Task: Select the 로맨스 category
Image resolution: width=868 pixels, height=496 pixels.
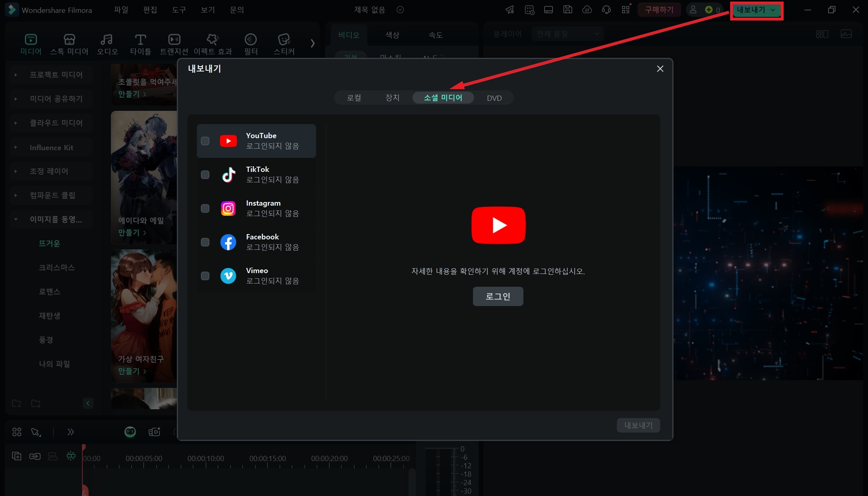Action: coord(49,292)
